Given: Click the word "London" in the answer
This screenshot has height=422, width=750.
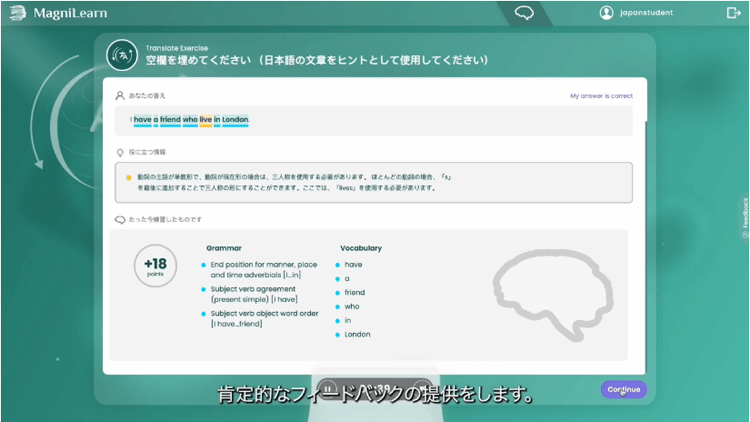Looking at the screenshot, I should [235, 120].
